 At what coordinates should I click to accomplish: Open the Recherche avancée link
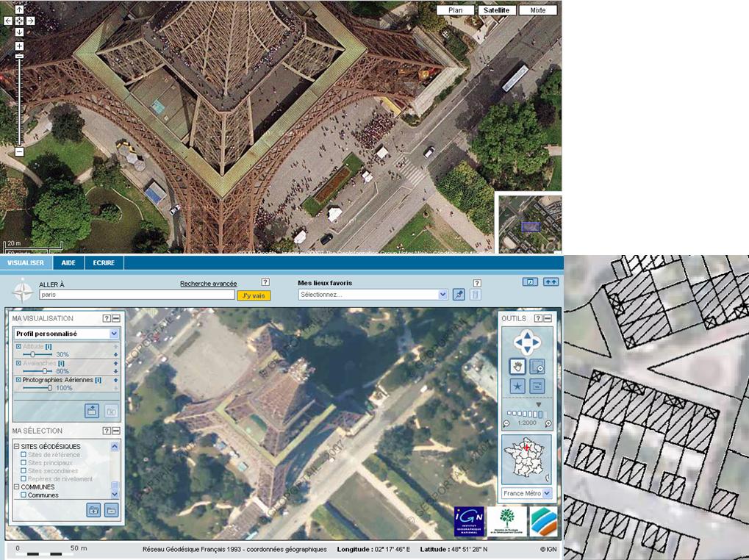click(208, 284)
